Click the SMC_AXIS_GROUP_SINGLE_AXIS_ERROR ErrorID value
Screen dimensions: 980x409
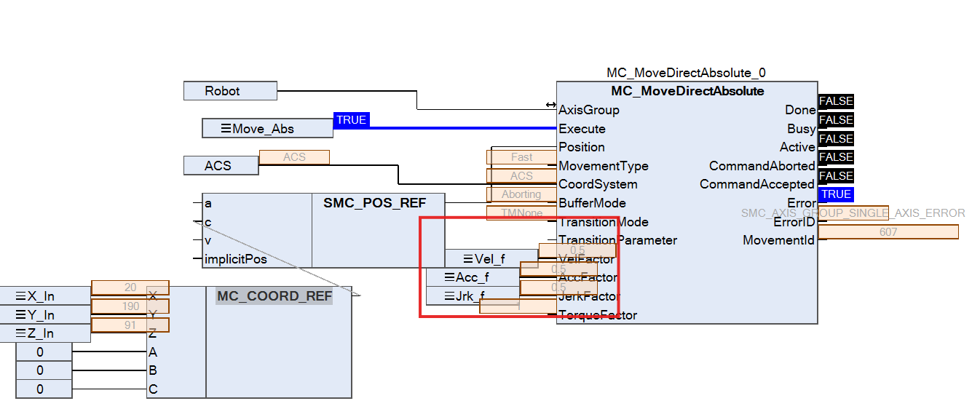pos(853,213)
